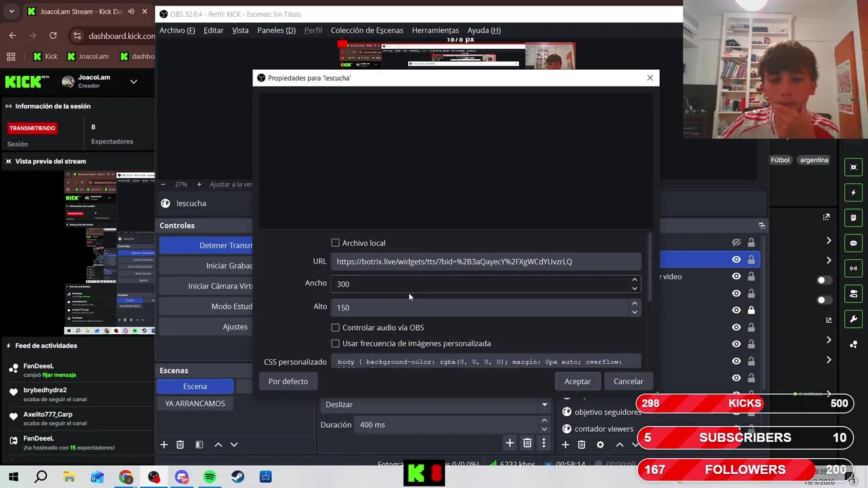Click Iniciar Grabación control button
868x488 pixels.
tap(206, 266)
